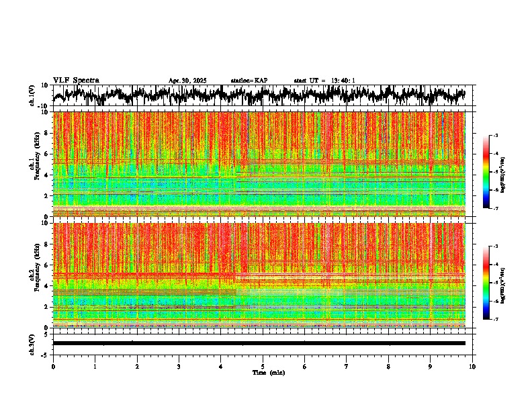The image size is (532, 411).
Task: Click the "ch.3(V)" axis label
Action: (x=32, y=345)
